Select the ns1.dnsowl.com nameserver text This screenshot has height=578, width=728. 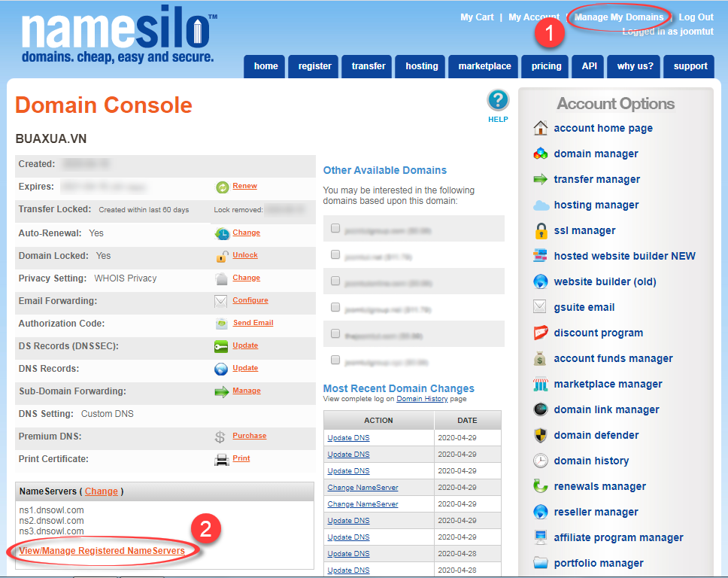[52, 510]
